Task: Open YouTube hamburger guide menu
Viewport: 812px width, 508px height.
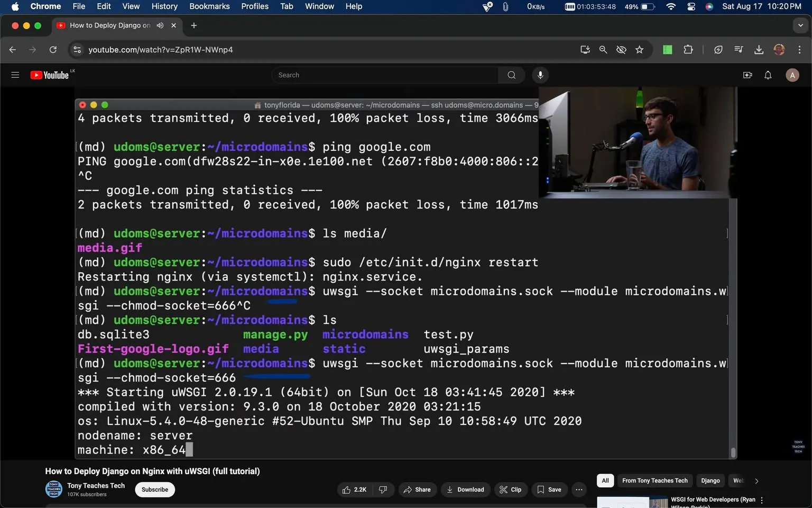Action: [15, 75]
